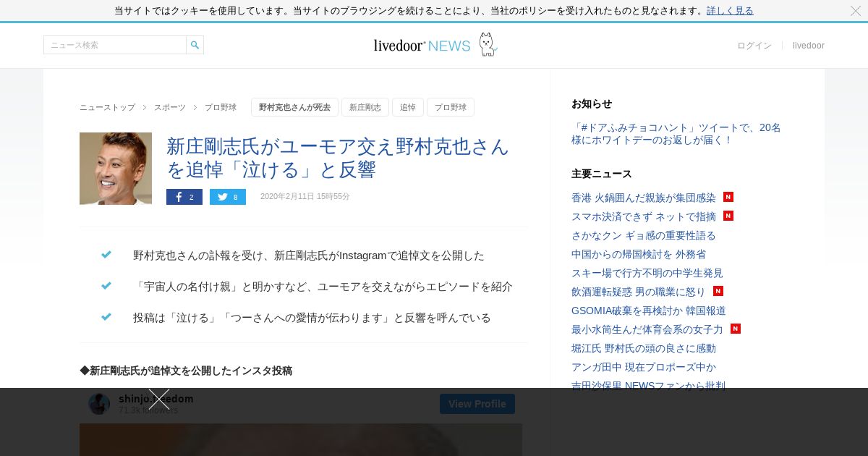Open the livedoor NEWS logo
Screen dimensions: 868x456
(x=435, y=45)
